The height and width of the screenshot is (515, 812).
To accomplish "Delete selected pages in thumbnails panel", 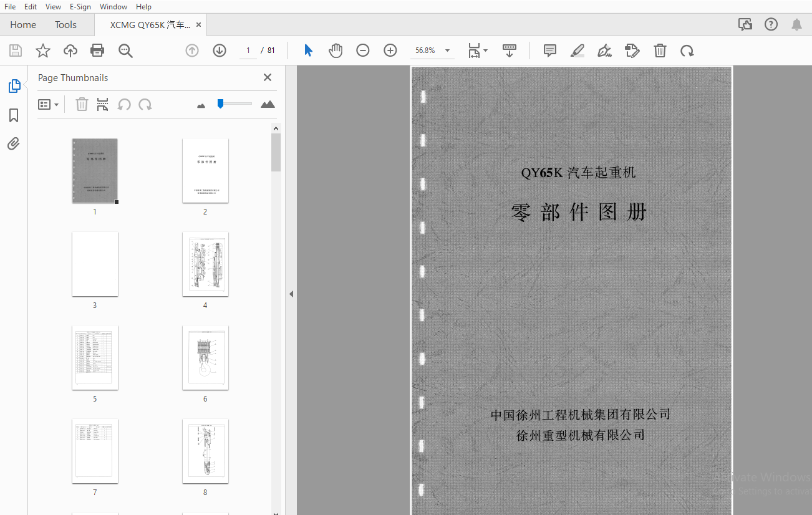I will (82, 104).
